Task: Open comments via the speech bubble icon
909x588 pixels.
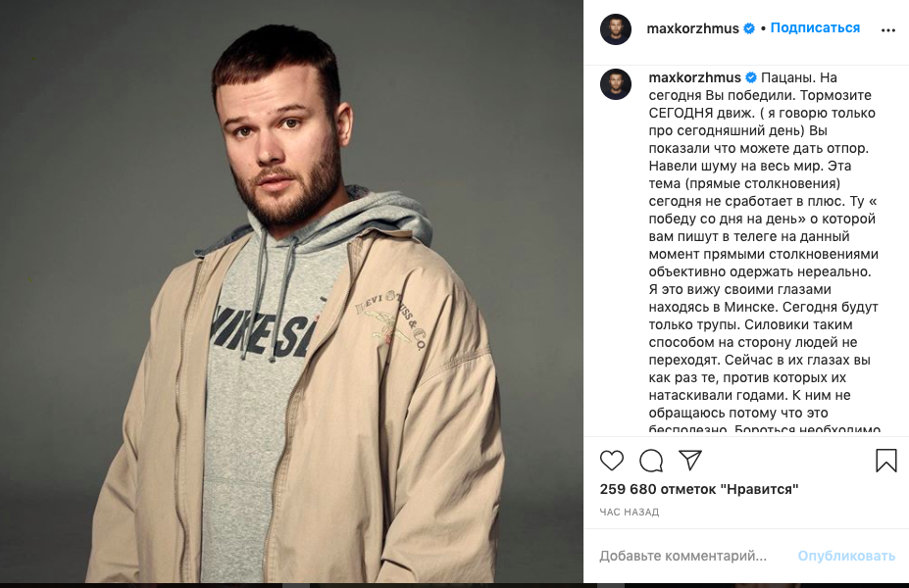Action: pos(651,461)
